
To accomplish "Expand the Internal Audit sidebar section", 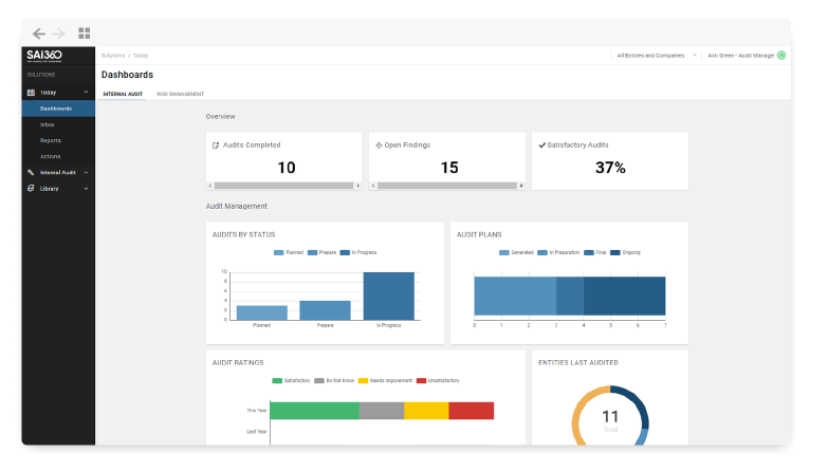I will [86, 173].
